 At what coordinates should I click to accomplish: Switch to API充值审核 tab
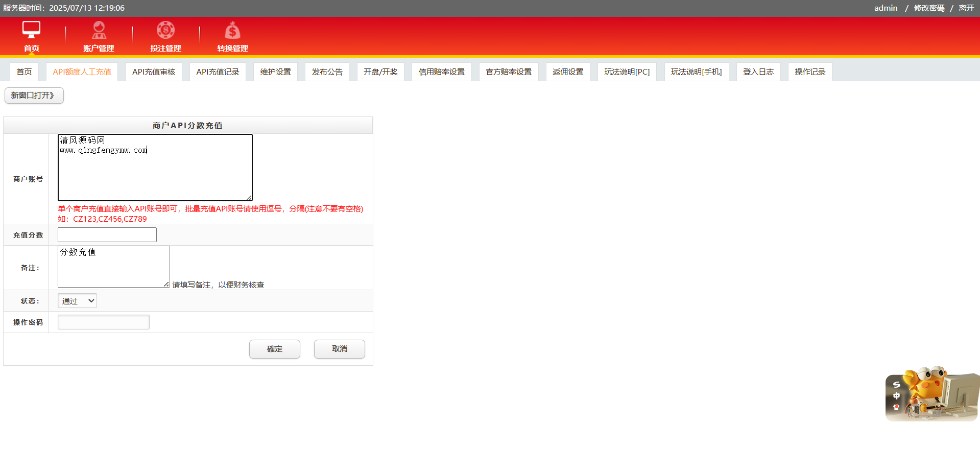pyautogui.click(x=154, y=72)
